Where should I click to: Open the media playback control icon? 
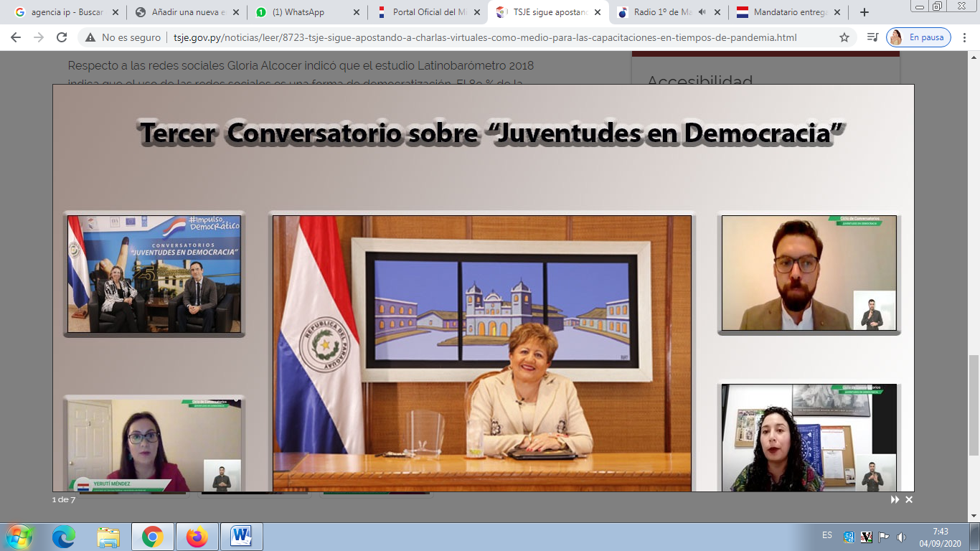(872, 37)
